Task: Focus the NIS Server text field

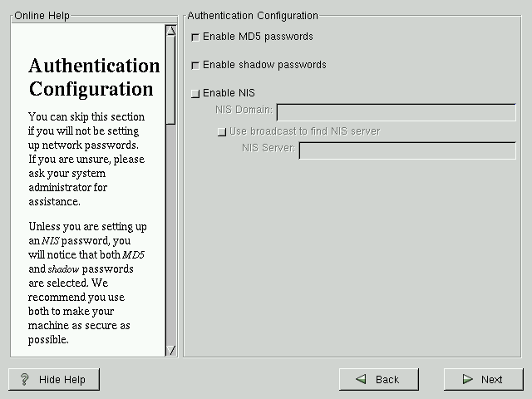Action: (x=407, y=150)
